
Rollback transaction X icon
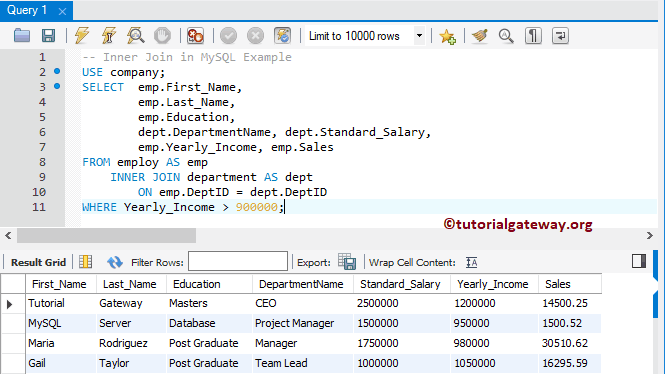tap(255, 36)
